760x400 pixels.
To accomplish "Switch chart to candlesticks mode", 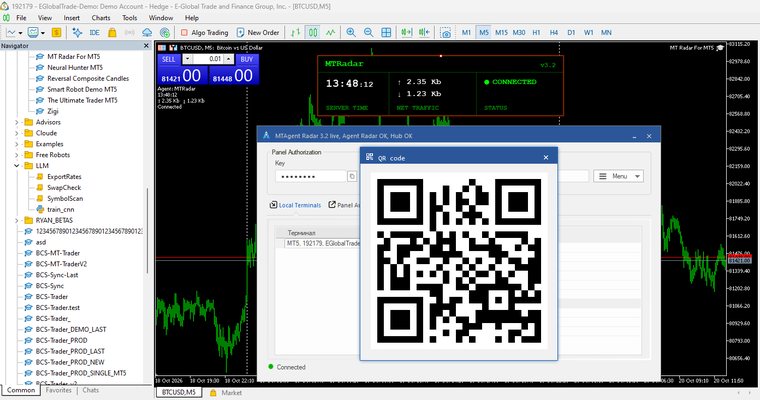I will click(x=313, y=32).
